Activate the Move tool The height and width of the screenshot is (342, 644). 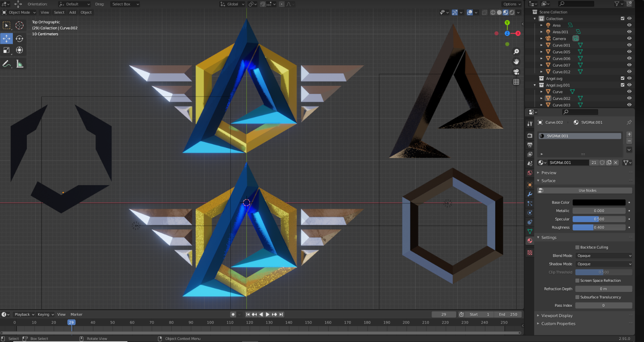(6, 38)
